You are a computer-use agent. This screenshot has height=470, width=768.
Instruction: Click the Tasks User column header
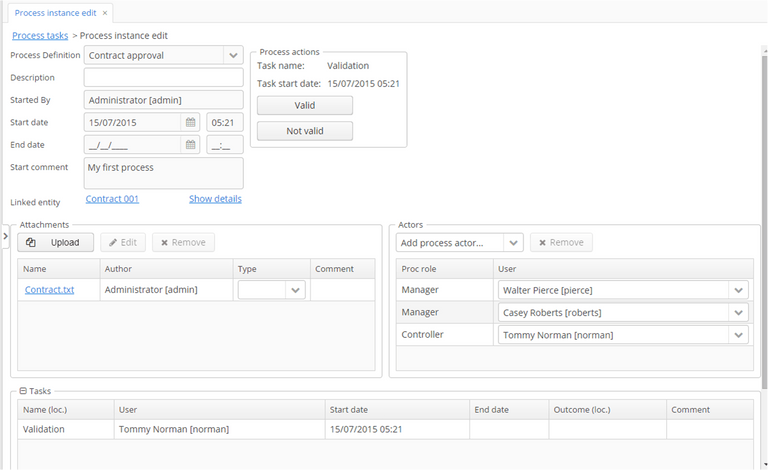(219, 410)
